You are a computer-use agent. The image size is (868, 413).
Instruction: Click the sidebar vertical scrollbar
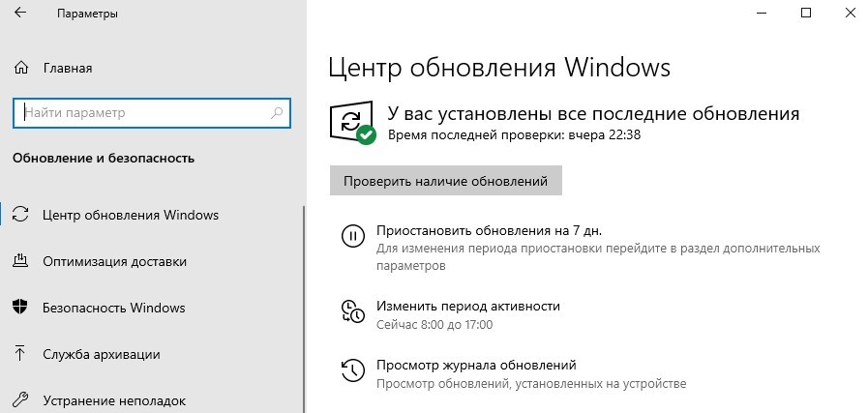pos(303,309)
